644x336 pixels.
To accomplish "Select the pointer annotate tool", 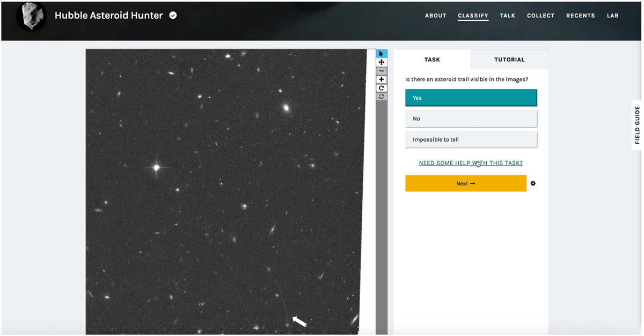I will (x=381, y=54).
